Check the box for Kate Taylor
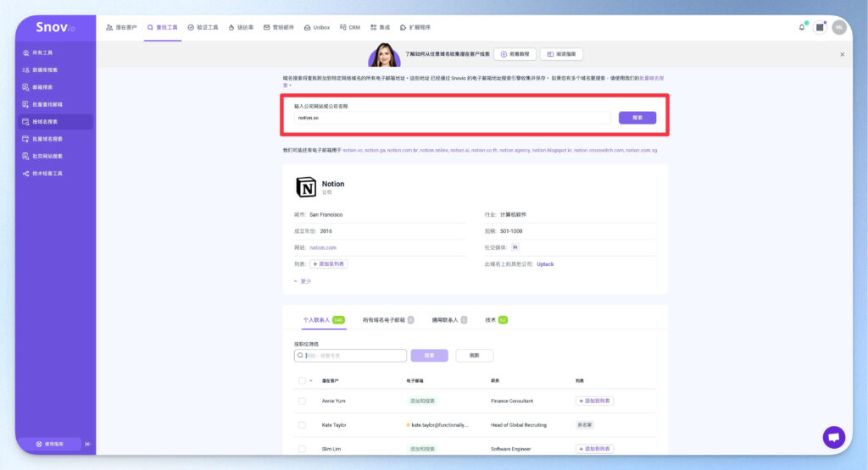Image resolution: width=868 pixels, height=470 pixels. pyautogui.click(x=302, y=424)
